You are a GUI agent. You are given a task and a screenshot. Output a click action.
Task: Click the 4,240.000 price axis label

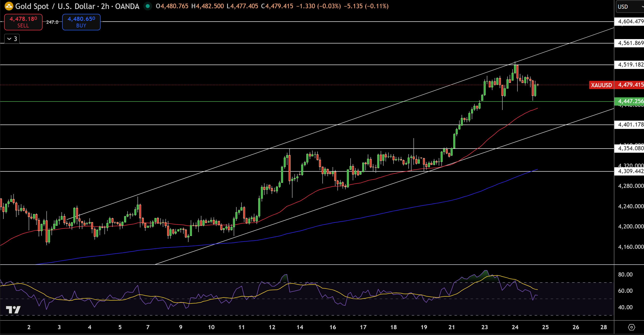[x=630, y=206]
